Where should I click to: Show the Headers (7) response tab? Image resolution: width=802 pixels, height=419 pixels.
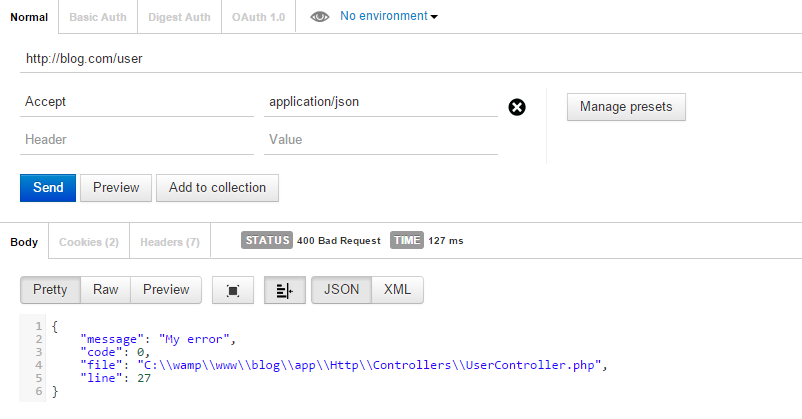[169, 242]
